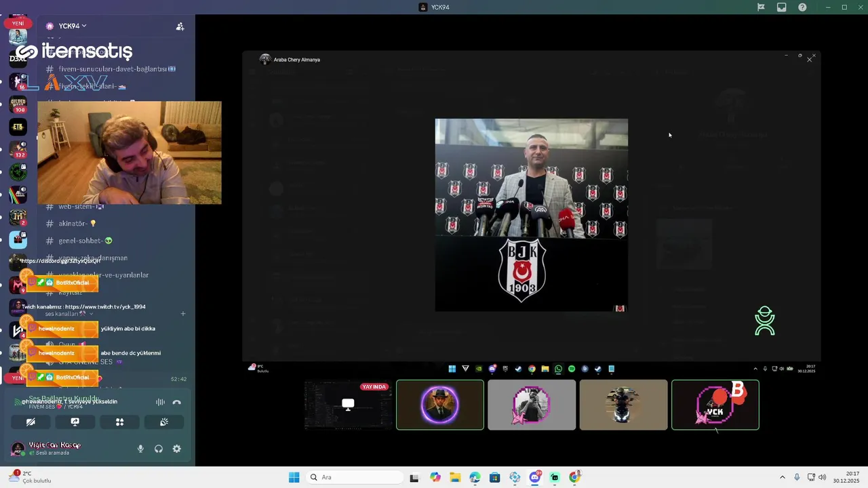Viewport: 868px width, 488px height.
Task: Select the YAYINDA live stream tile
Action: coord(348,405)
